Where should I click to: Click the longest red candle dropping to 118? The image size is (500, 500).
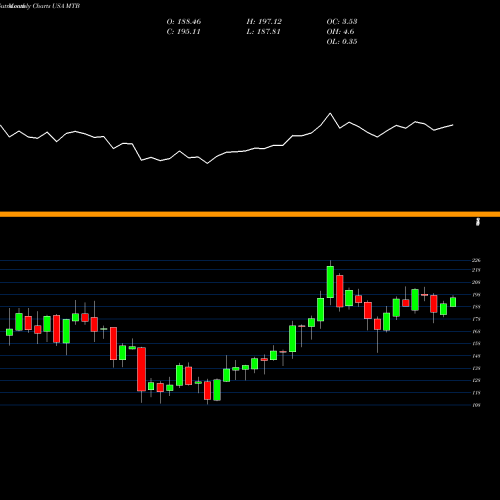click(x=141, y=369)
